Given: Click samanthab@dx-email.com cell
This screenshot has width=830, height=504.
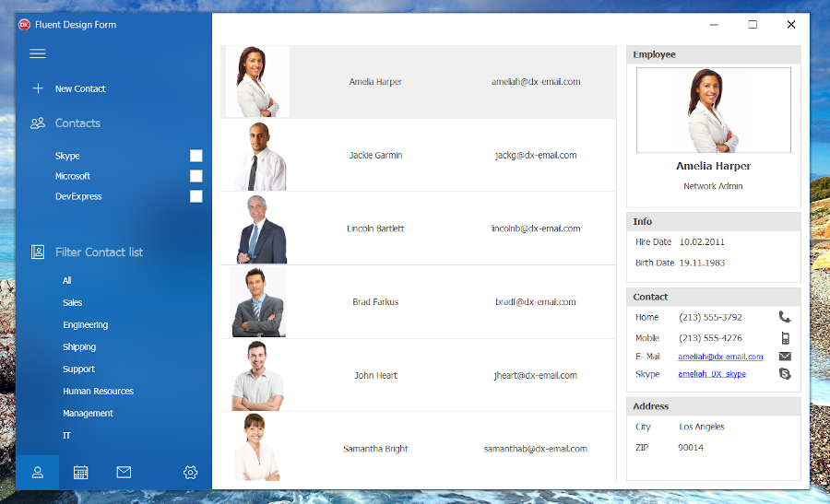Looking at the screenshot, I should click(536, 449).
